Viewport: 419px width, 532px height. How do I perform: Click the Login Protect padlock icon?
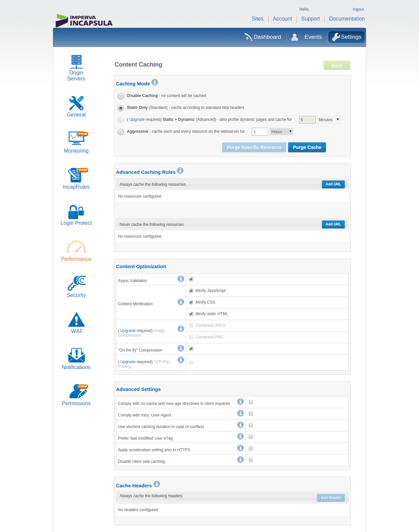click(x=76, y=212)
